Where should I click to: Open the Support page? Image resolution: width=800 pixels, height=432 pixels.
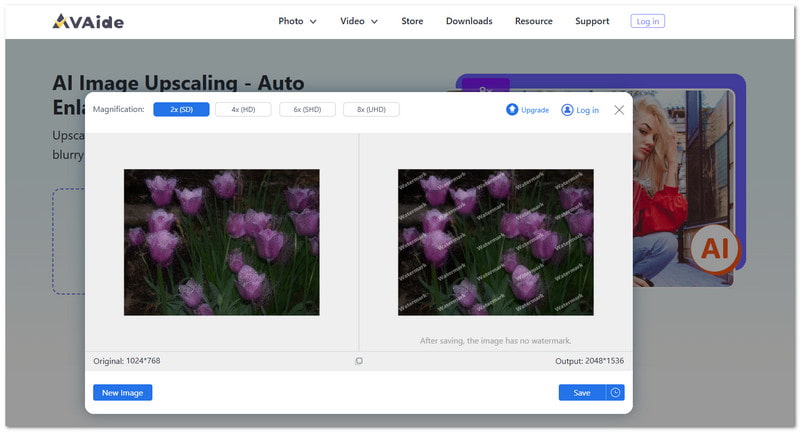tap(592, 21)
